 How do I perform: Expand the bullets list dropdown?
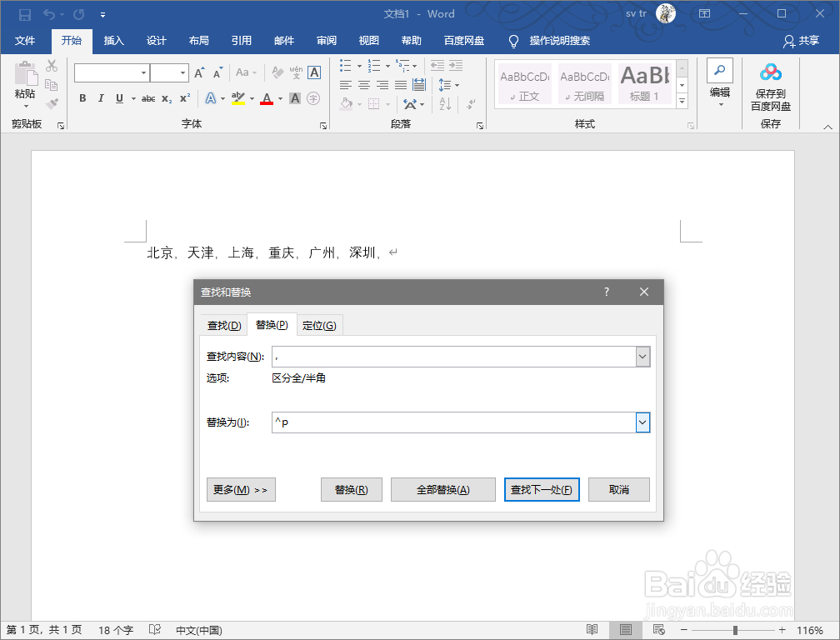[359, 65]
